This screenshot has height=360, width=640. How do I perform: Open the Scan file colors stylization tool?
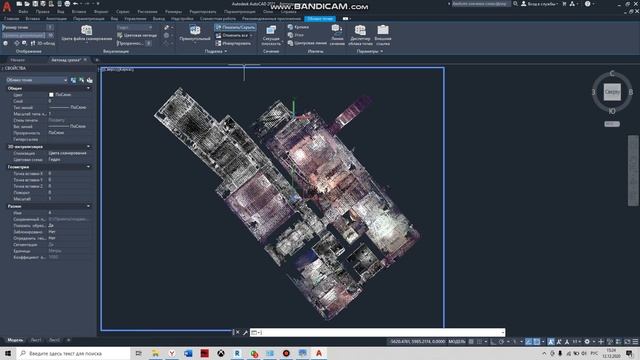coord(87,33)
